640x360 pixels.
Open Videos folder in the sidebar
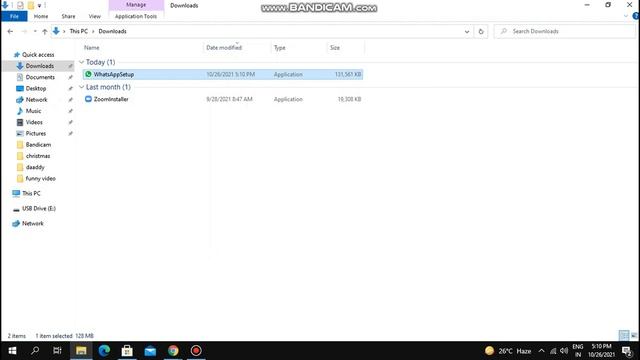(x=34, y=122)
